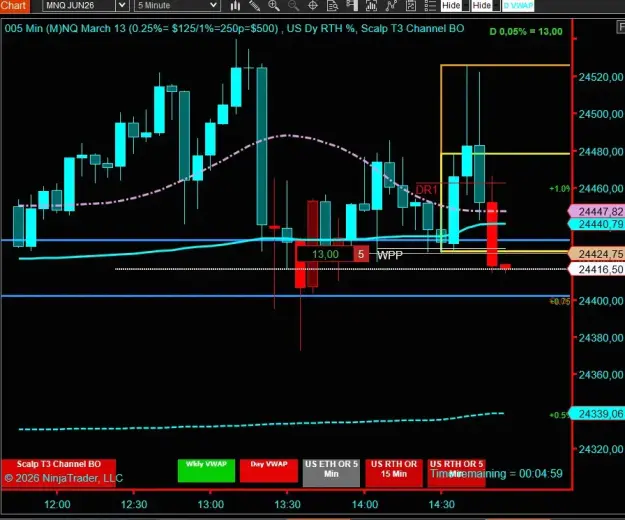
Task: Click the 24447,82 purple price marker
Action: (x=597, y=211)
